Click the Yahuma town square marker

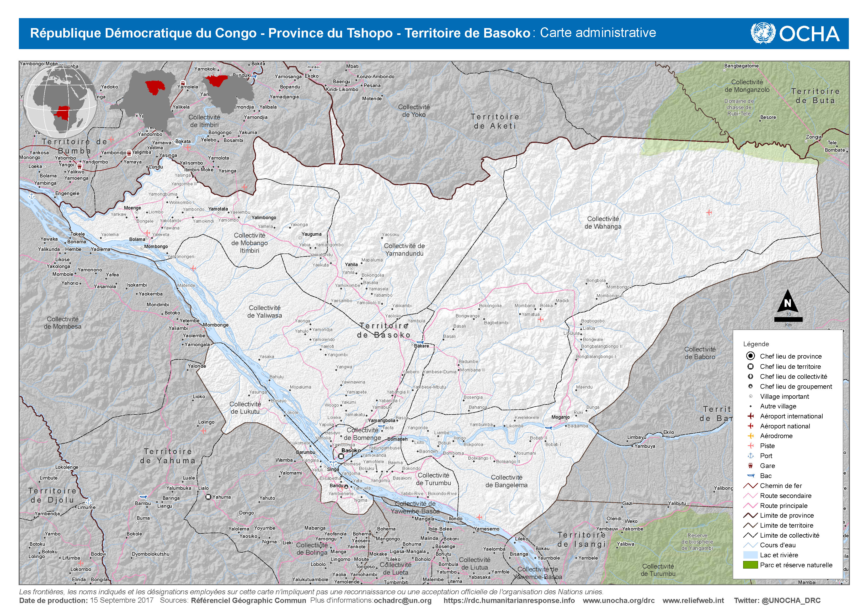208,497
